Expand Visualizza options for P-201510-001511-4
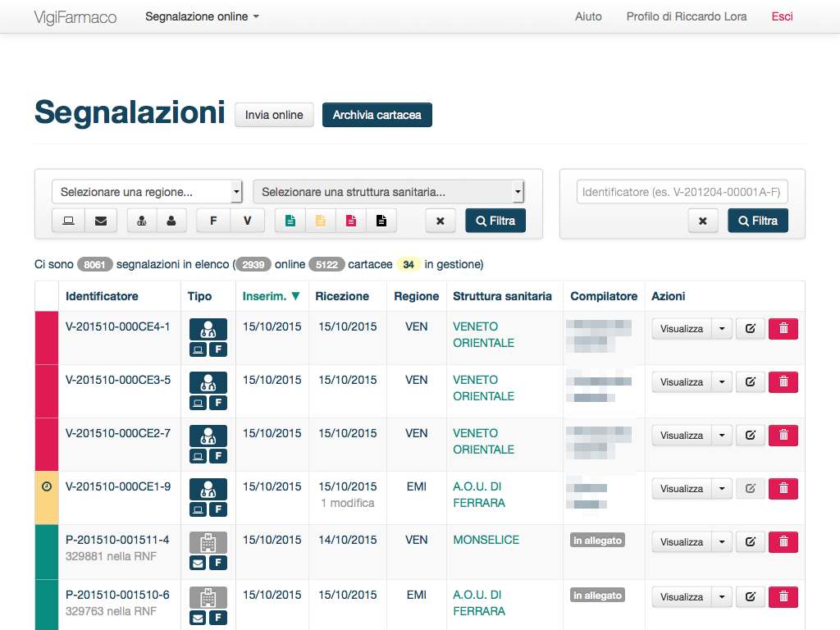The width and height of the screenshot is (840, 630). (x=722, y=542)
